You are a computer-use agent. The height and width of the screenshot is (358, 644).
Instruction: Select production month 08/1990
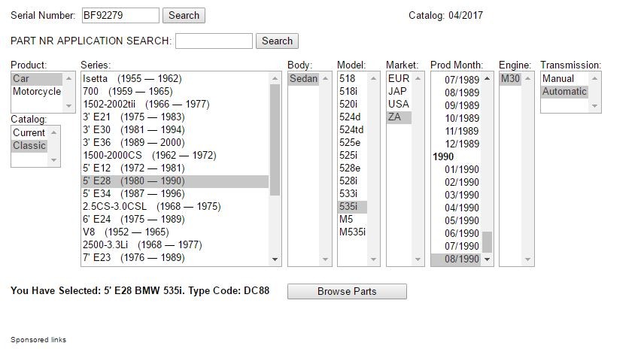coord(456,259)
